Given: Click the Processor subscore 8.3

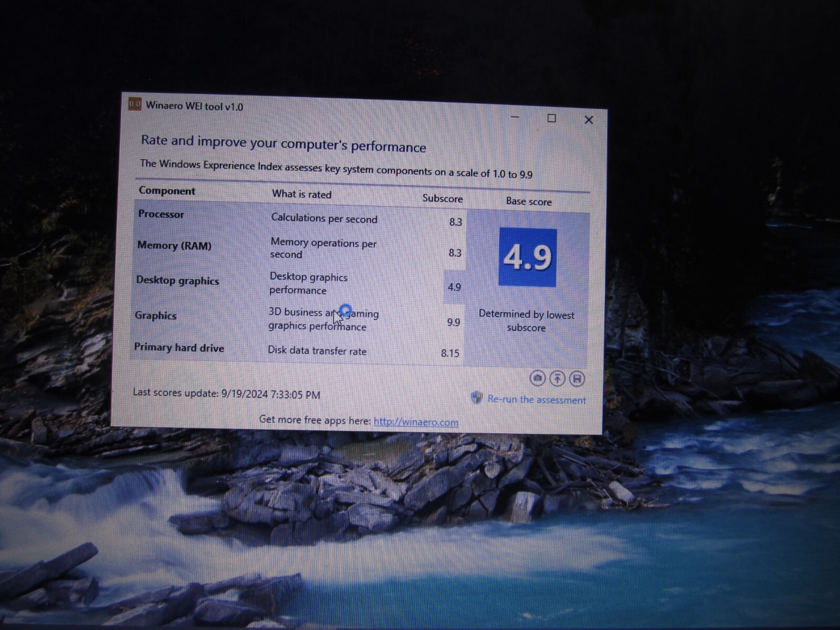Looking at the screenshot, I should pos(456,222).
